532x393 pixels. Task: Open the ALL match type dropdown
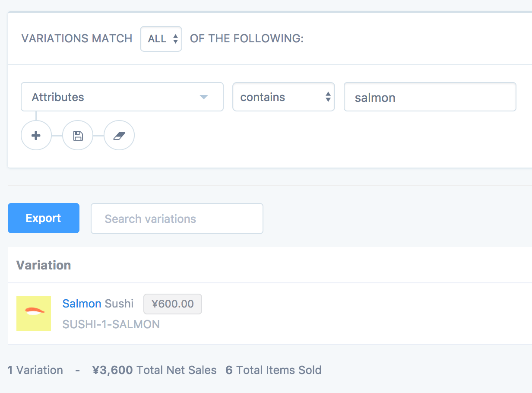161,39
